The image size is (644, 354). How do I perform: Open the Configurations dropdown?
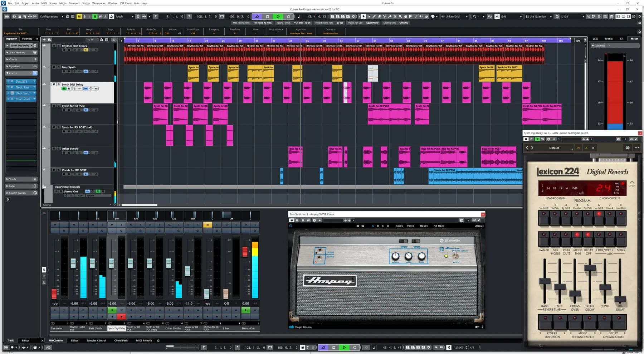[x=52, y=16]
